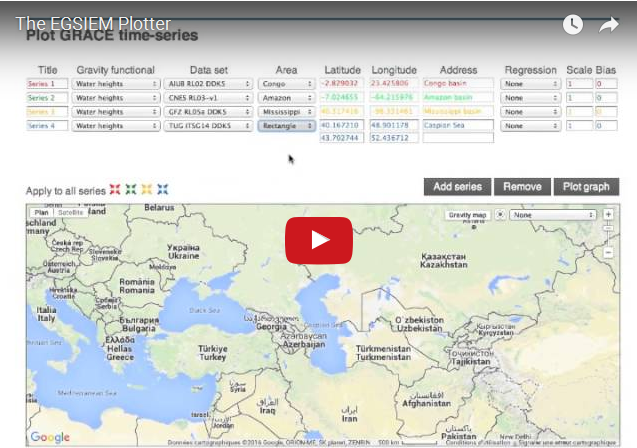Switch map to Plan view
The height and width of the screenshot is (448, 637).
(x=41, y=213)
